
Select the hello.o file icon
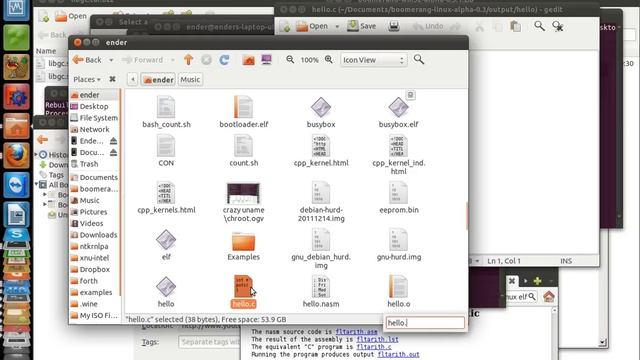point(398,287)
